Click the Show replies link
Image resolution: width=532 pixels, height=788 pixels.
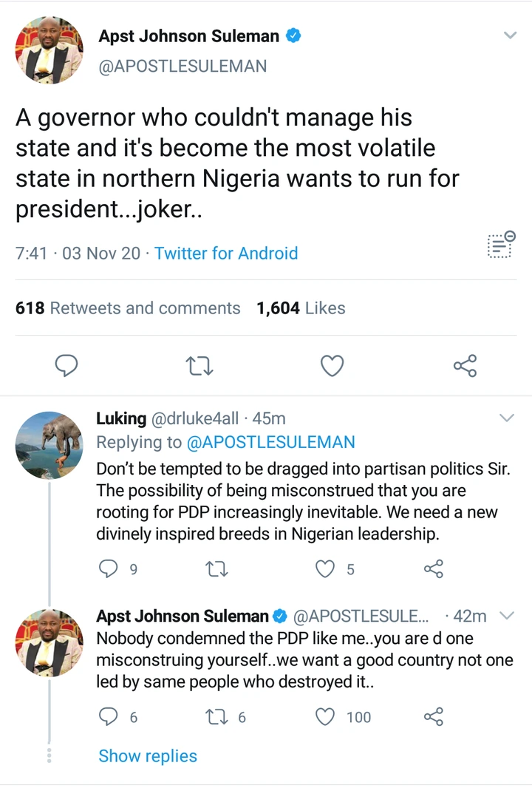[148, 756]
